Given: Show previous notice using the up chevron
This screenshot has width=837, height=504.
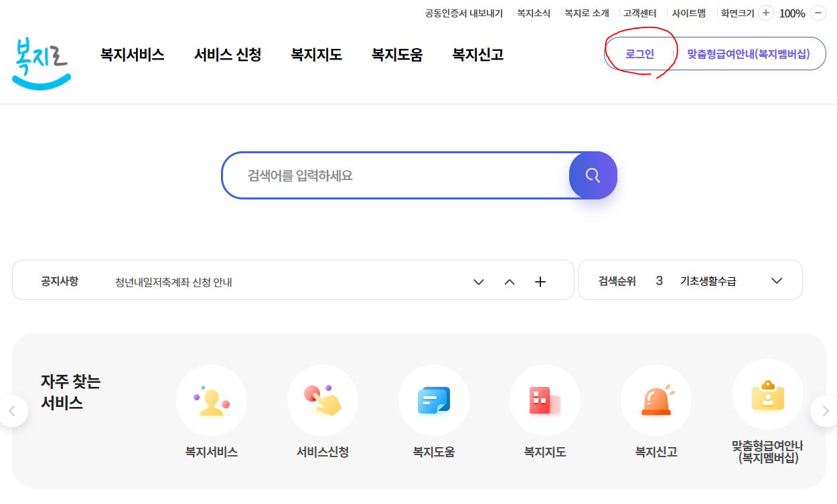Looking at the screenshot, I should pyautogui.click(x=509, y=282).
